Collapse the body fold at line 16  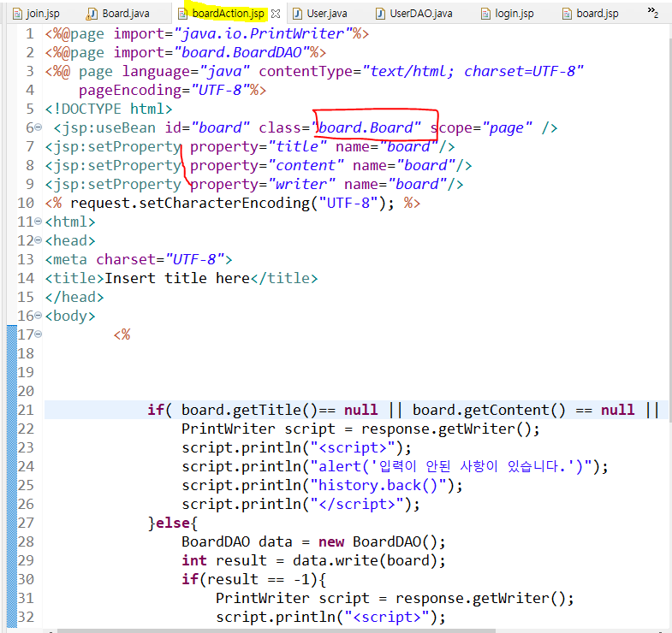pos(39,316)
